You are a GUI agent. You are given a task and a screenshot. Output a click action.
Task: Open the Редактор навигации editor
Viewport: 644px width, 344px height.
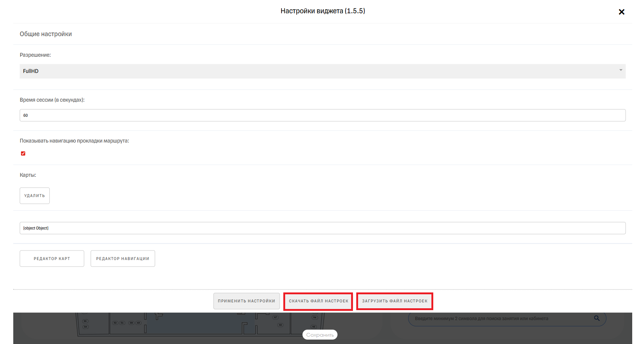123,259
